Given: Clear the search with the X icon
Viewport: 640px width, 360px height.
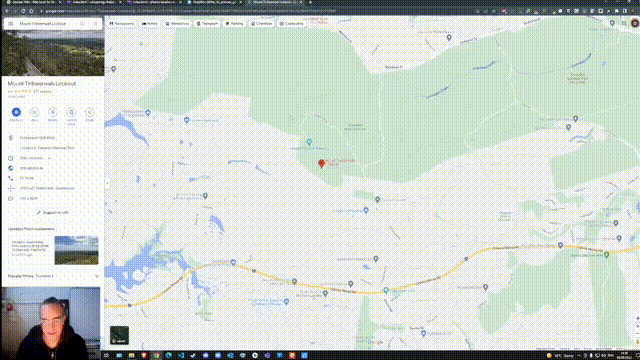Looking at the screenshot, I should 95,24.
